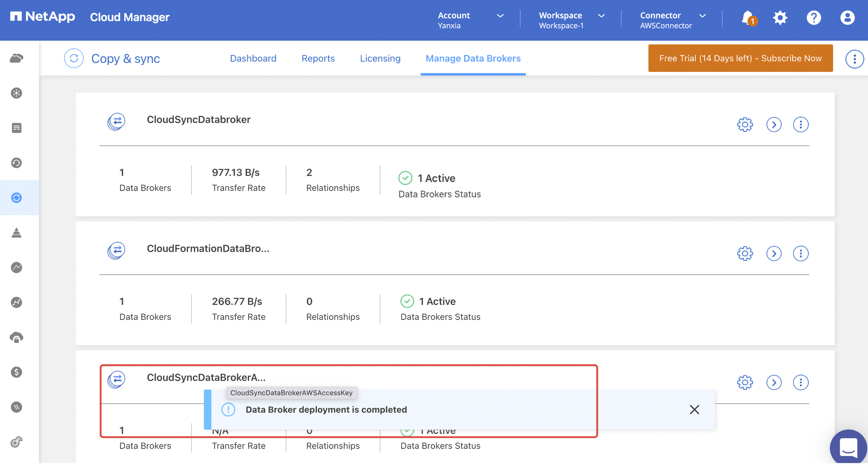The height and width of the screenshot is (469, 868).
Task: Open CloudFormationDataBro settings gear icon
Action: coord(745,253)
